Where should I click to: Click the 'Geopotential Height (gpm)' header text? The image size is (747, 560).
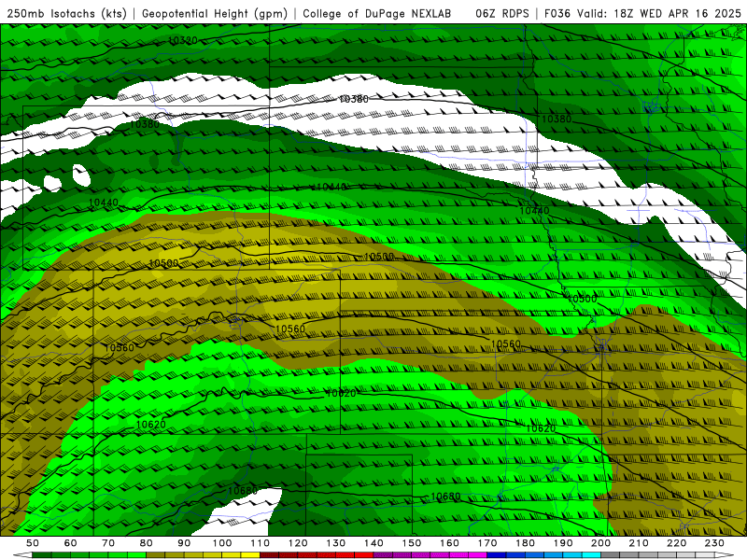click(215, 14)
